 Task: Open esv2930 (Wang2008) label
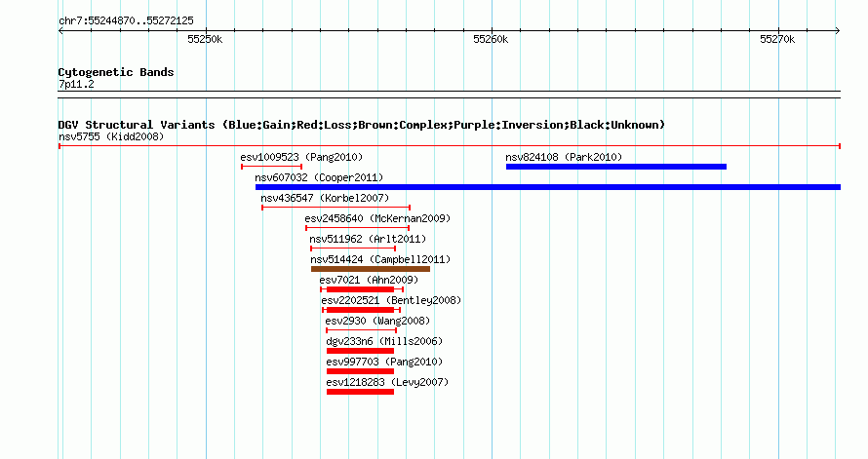coord(377,321)
